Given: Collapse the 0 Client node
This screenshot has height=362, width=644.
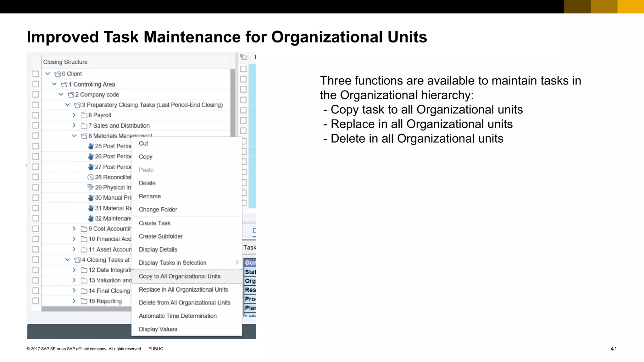Looking at the screenshot, I should pos(48,74).
